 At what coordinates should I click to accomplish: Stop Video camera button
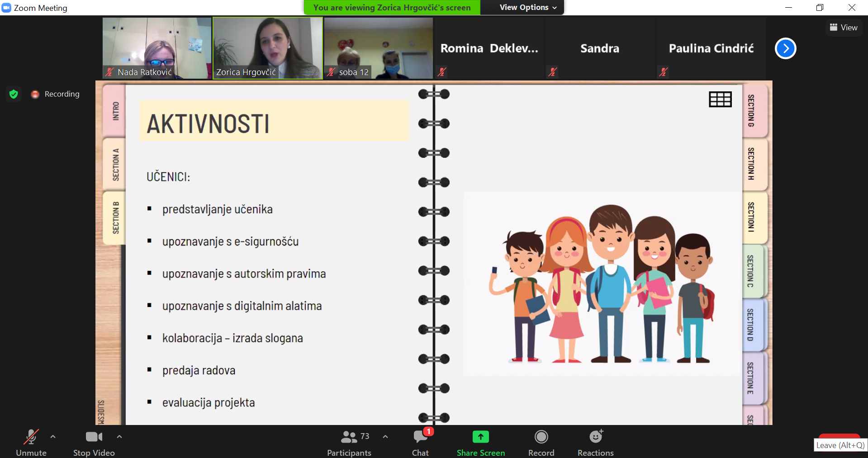(94, 443)
